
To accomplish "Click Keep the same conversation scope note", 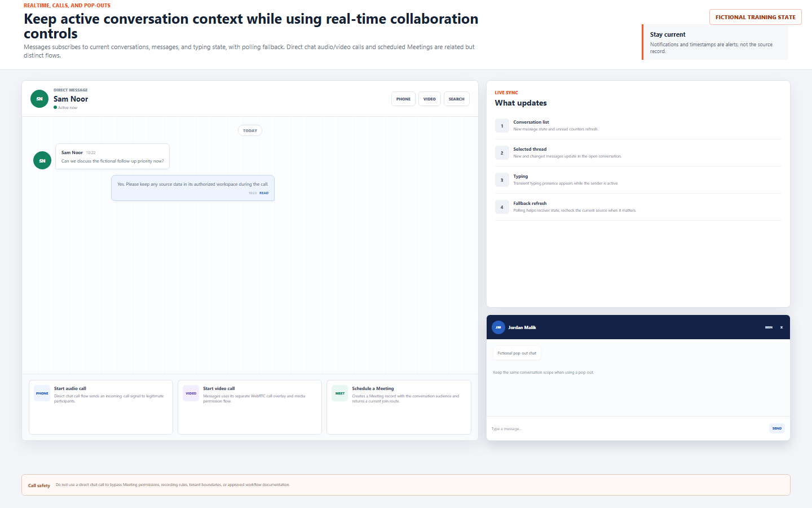I will [544, 373].
